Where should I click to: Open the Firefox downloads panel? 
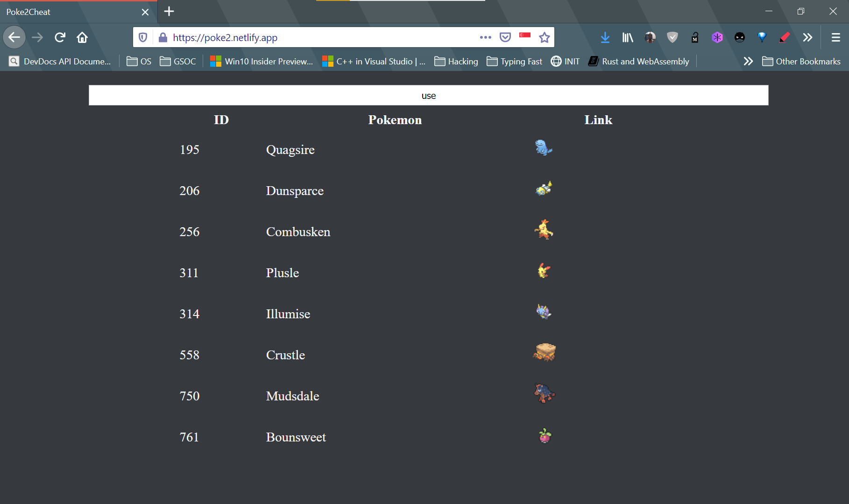click(605, 37)
